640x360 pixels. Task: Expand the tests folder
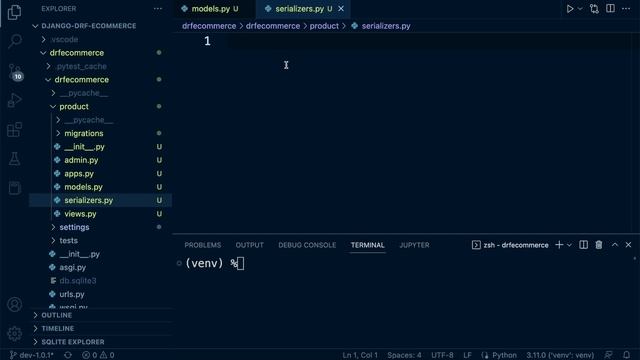(x=68, y=240)
